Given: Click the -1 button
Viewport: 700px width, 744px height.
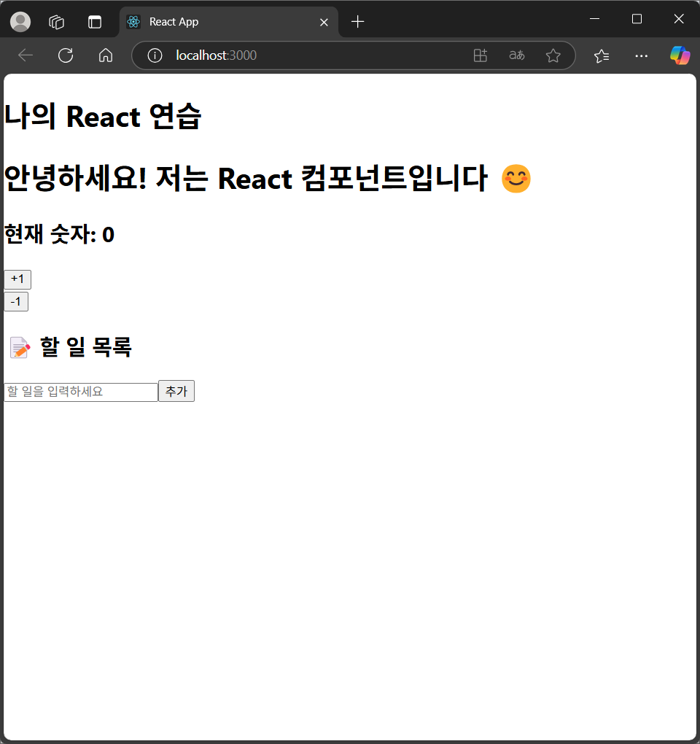Looking at the screenshot, I should pos(16,302).
